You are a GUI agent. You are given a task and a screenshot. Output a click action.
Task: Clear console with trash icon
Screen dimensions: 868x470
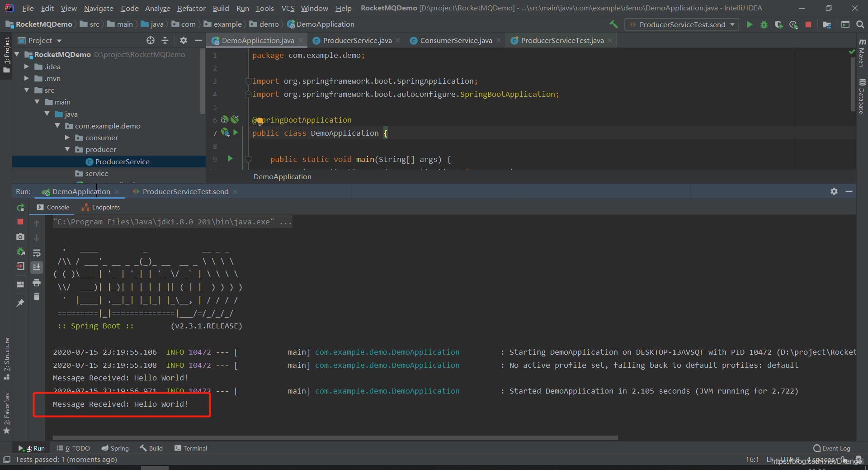pos(37,297)
